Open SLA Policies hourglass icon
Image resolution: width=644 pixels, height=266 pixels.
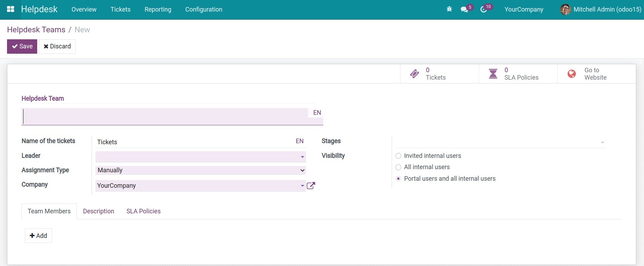[x=493, y=74]
